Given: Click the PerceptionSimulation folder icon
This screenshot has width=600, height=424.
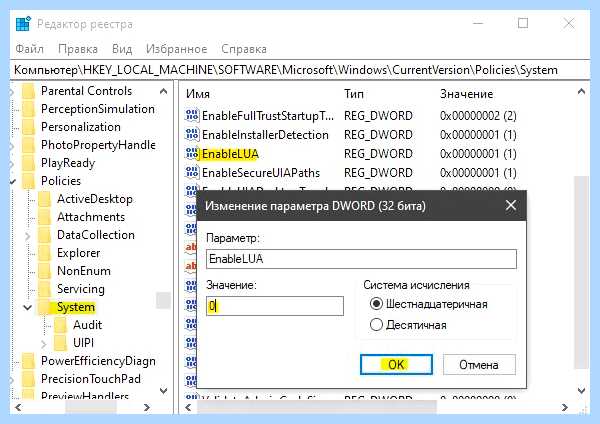Looking at the screenshot, I should point(28,109).
